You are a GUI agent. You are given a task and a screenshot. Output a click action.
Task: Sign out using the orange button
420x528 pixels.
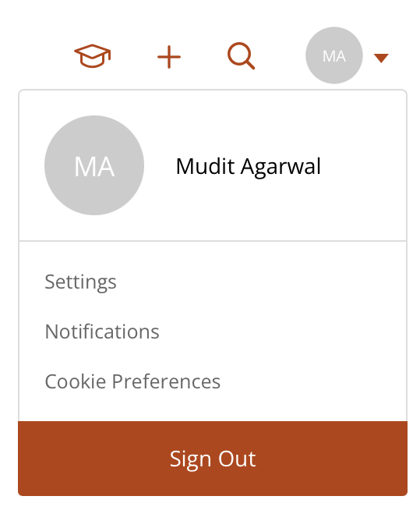point(213,459)
